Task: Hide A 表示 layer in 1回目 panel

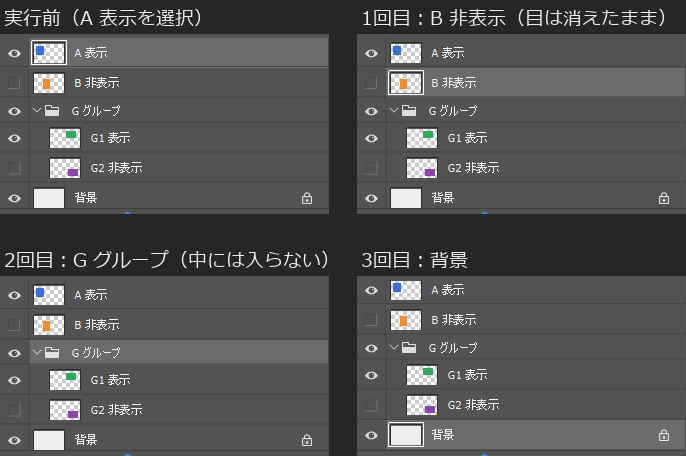Action: click(x=371, y=53)
